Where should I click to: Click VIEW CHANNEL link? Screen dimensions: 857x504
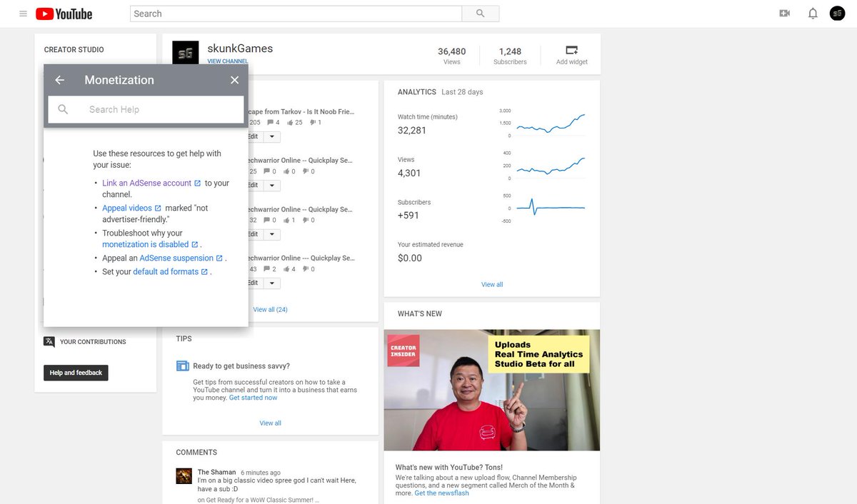pos(228,61)
